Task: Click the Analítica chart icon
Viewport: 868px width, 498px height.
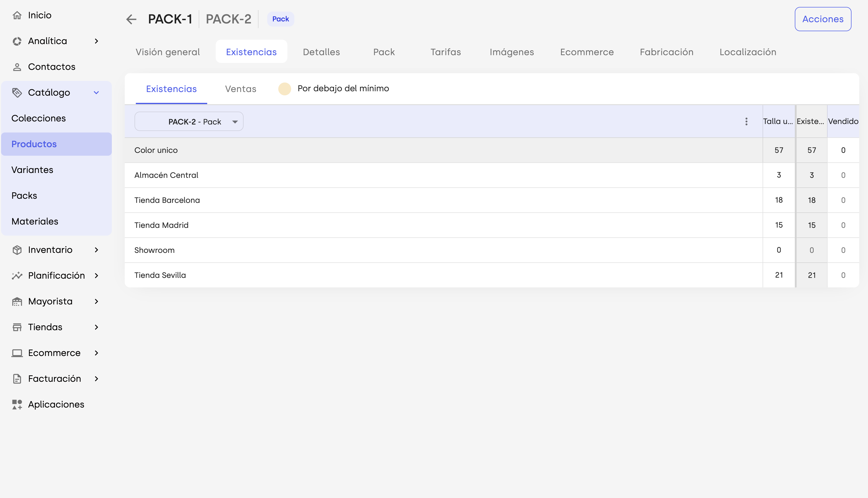Action: coord(17,41)
